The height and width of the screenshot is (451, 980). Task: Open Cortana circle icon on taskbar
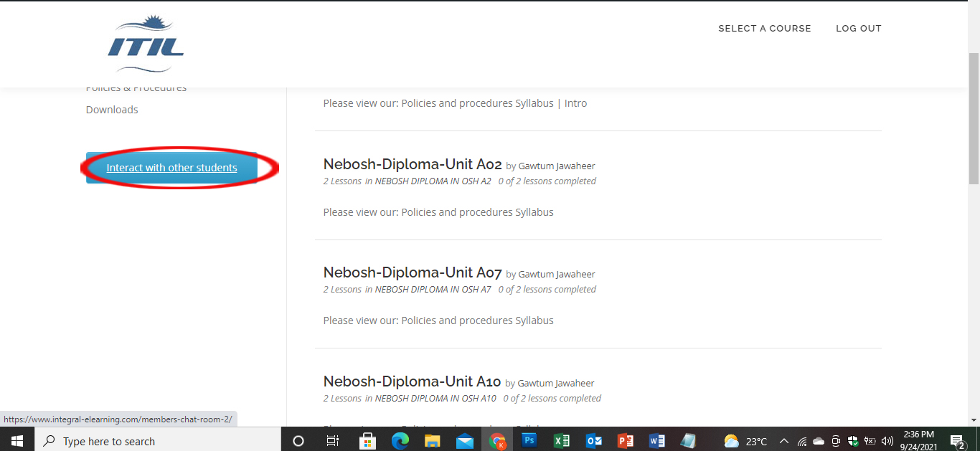298,441
